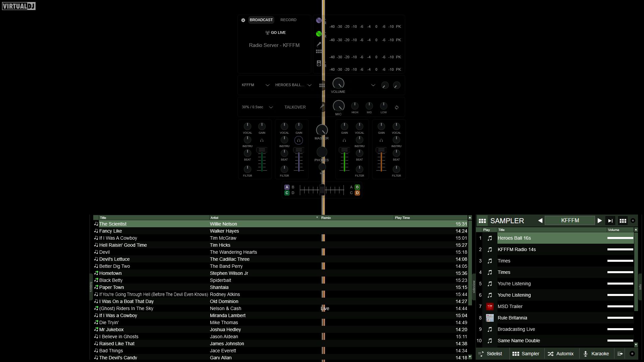Viewport: 644px width, 362px height.
Task: Toggle circled headphone cue on second channel
Action: point(299,140)
